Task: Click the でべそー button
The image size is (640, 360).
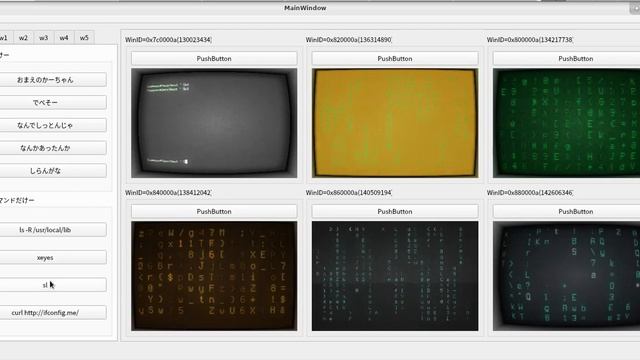Action: 52,102
